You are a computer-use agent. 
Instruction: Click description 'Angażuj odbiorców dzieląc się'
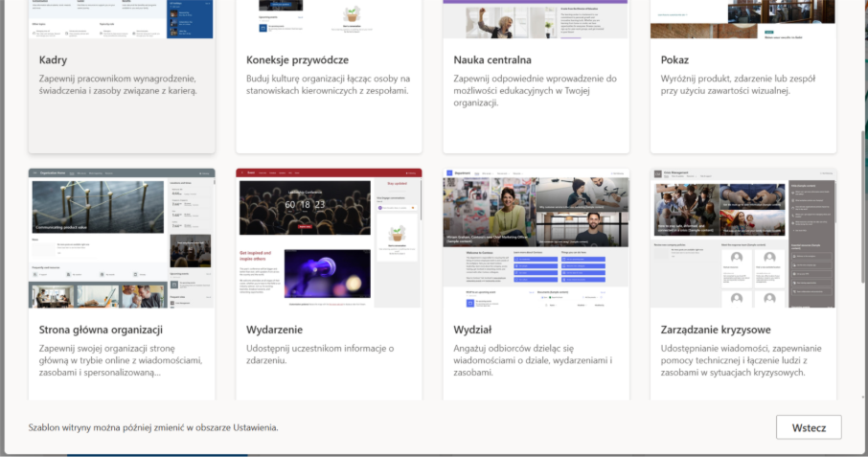pos(533,360)
